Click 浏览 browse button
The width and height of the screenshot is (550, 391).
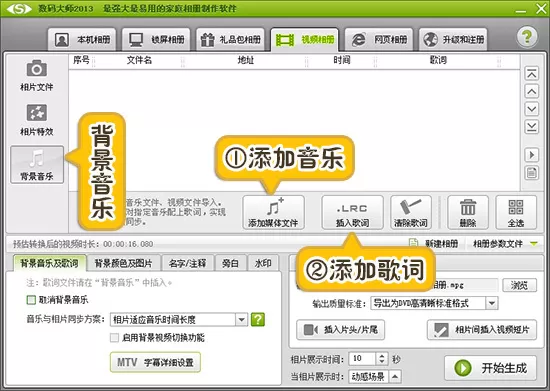tap(519, 285)
